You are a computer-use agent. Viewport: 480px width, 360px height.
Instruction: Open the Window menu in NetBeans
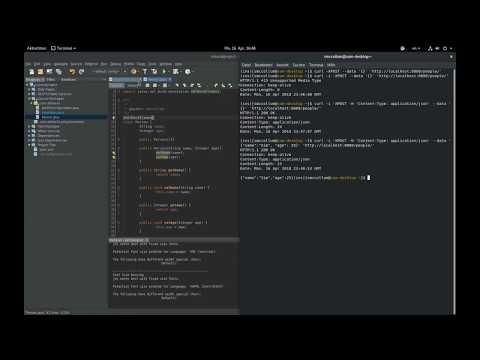(165, 64)
